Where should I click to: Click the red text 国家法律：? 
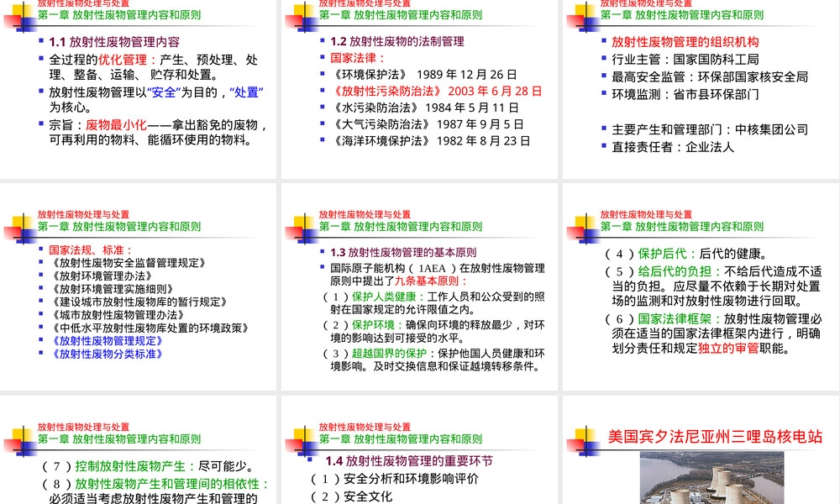(357, 58)
